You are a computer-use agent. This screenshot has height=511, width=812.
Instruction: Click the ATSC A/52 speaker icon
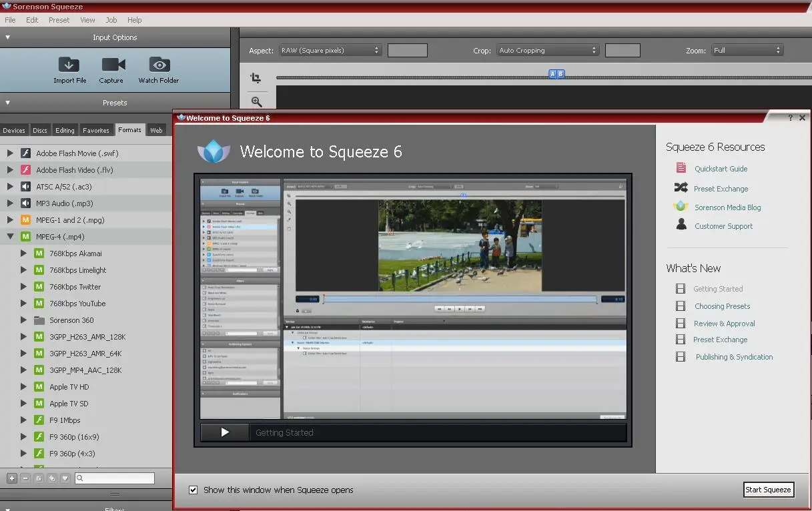pos(26,187)
